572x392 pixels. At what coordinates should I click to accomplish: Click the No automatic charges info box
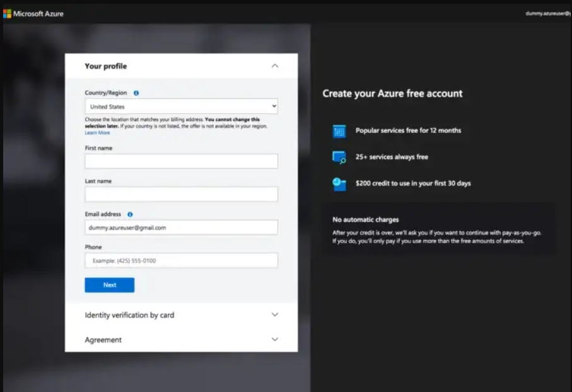coord(438,230)
